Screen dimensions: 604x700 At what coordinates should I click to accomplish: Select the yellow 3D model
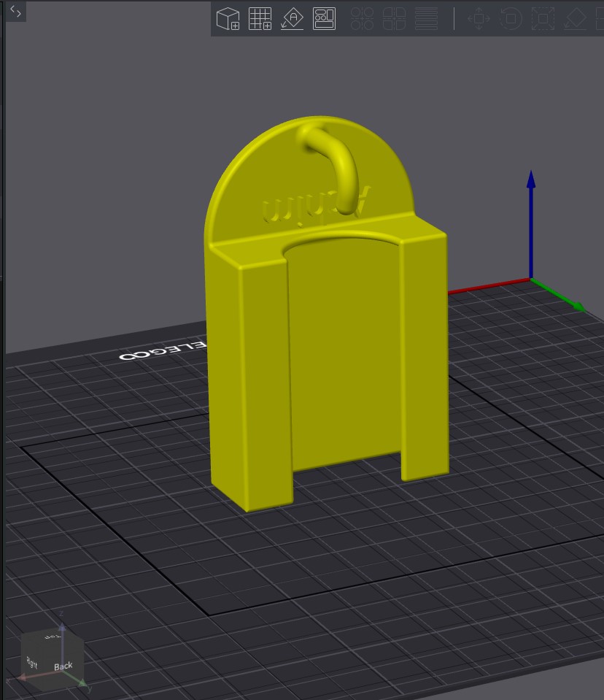click(327, 314)
